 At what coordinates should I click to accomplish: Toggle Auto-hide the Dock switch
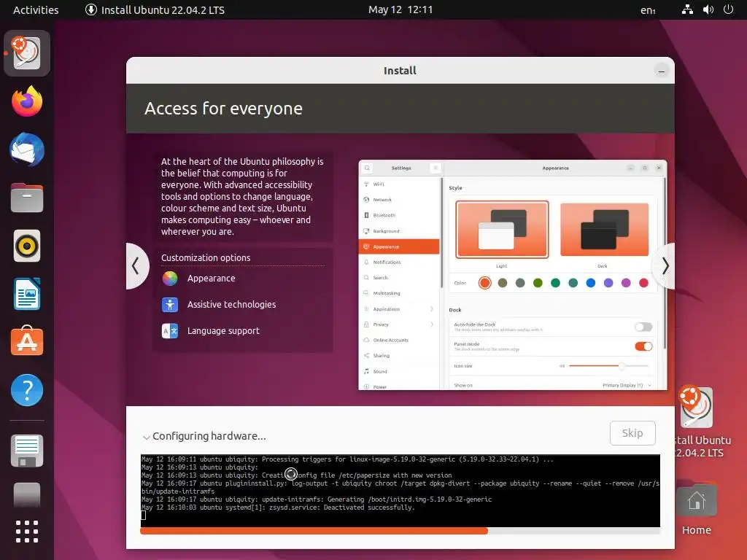643,327
